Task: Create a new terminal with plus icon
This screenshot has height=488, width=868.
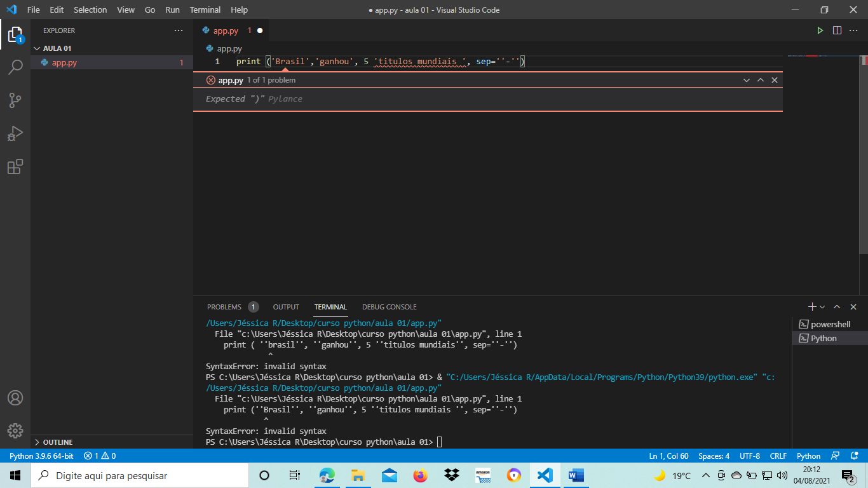Action: (x=811, y=307)
